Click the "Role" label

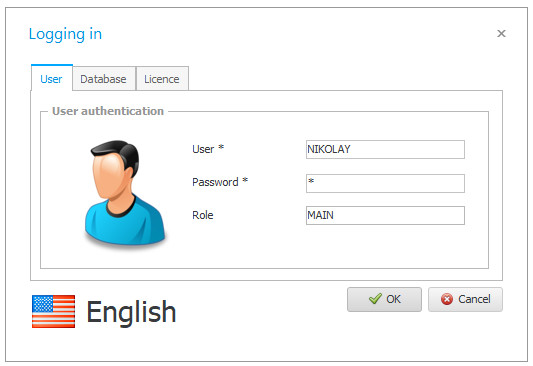click(203, 215)
